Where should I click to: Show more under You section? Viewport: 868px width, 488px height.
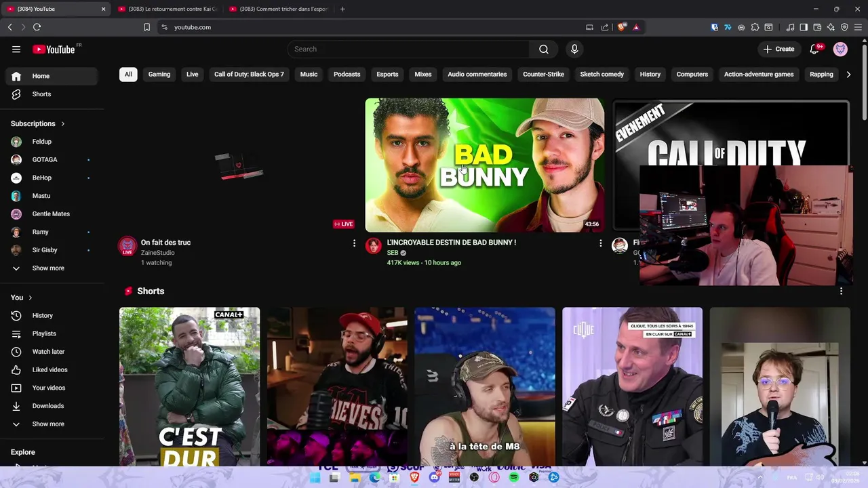(x=52, y=424)
